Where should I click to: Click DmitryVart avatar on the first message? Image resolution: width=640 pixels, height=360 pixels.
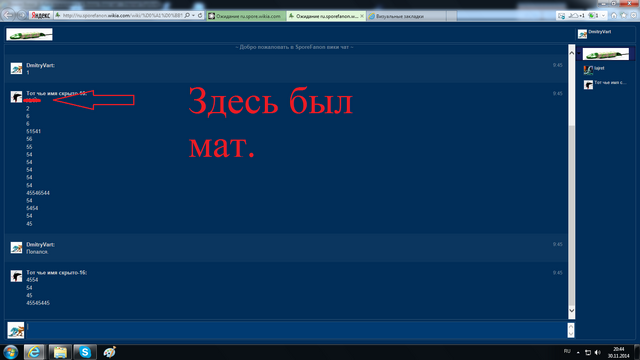coord(16,68)
